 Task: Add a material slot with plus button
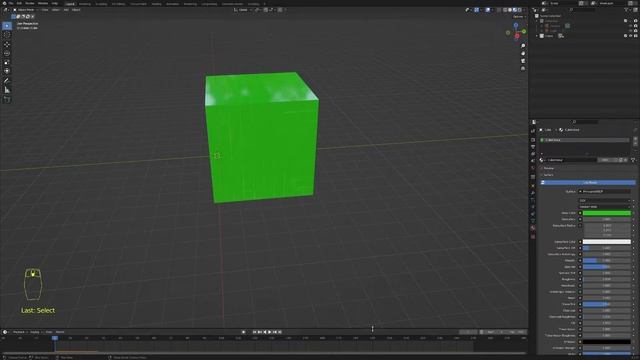point(635,139)
